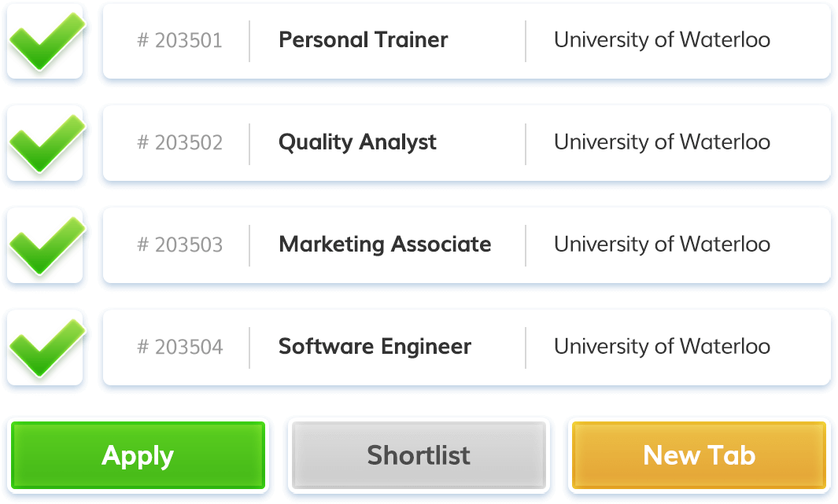Select job ID # 203503
The width and height of the screenshot is (838, 504).
pyautogui.click(x=179, y=245)
